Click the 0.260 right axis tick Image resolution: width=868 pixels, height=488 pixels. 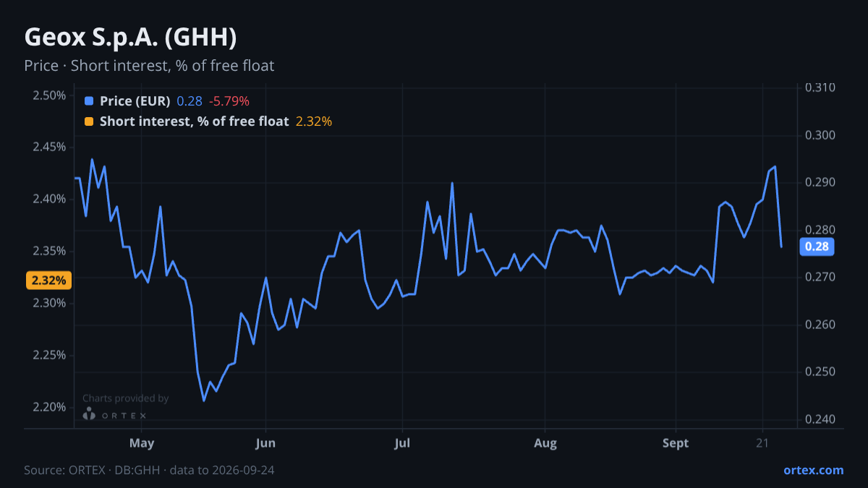pos(820,325)
